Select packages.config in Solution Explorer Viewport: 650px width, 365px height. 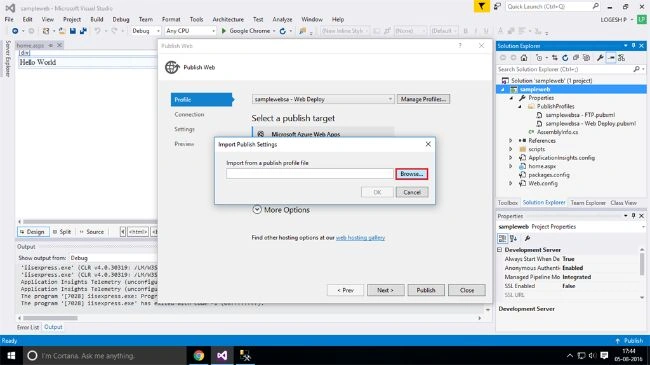coord(549,175)
